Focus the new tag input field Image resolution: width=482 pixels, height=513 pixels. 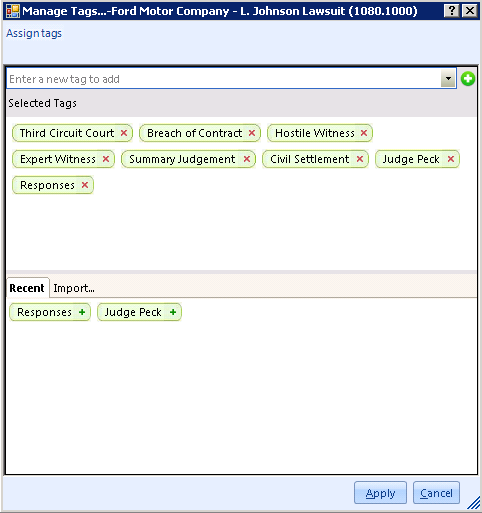(223, 79)
